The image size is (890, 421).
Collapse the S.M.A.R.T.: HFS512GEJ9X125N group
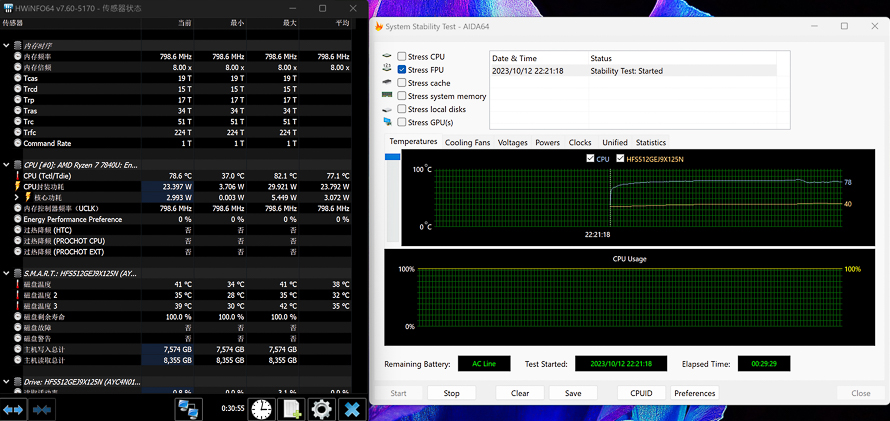(x=6, y=273)
